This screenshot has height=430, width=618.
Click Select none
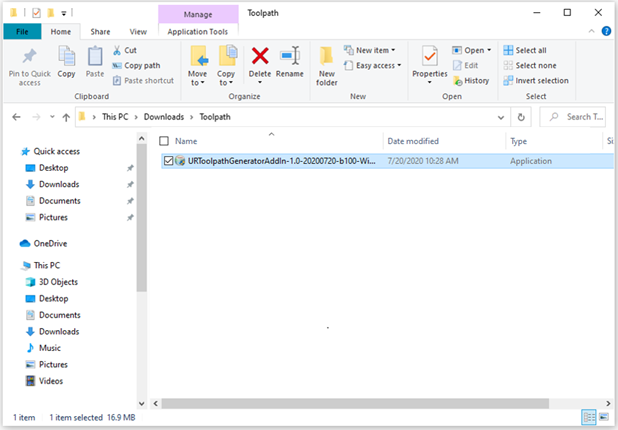tap(530, 65)
